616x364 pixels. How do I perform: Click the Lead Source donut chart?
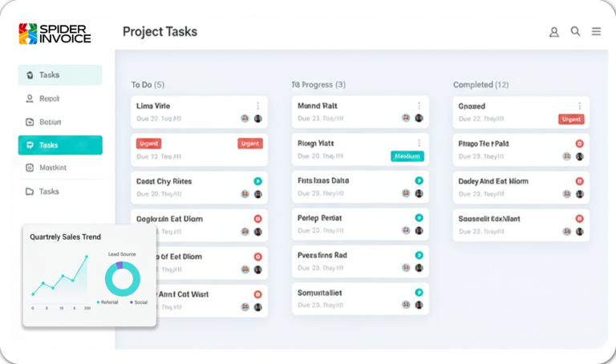tap(122, 277)
